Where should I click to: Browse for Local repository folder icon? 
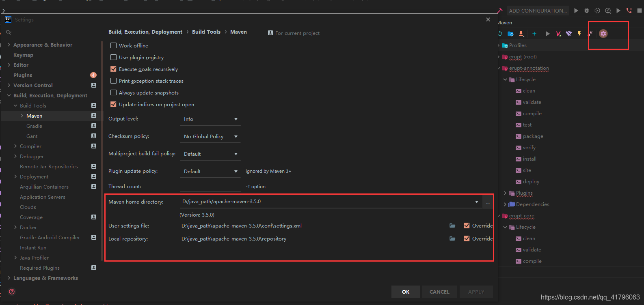(x=452, y=238)
